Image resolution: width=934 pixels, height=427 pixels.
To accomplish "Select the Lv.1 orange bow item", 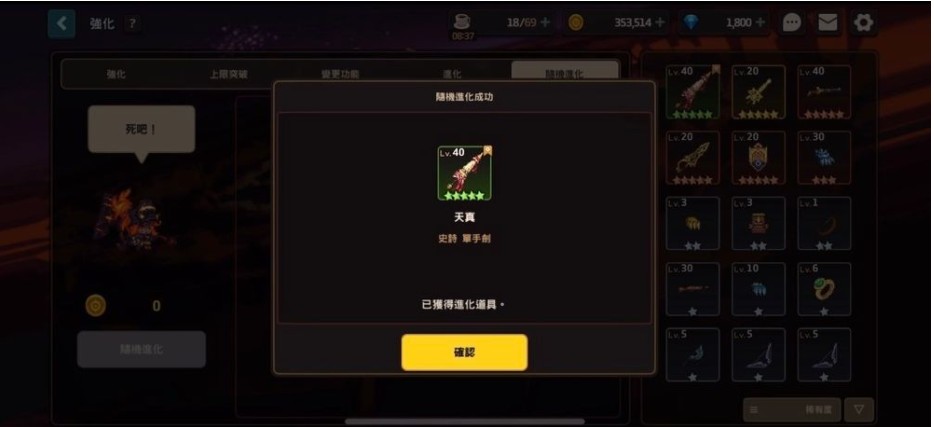I will (x=824, y=223).
